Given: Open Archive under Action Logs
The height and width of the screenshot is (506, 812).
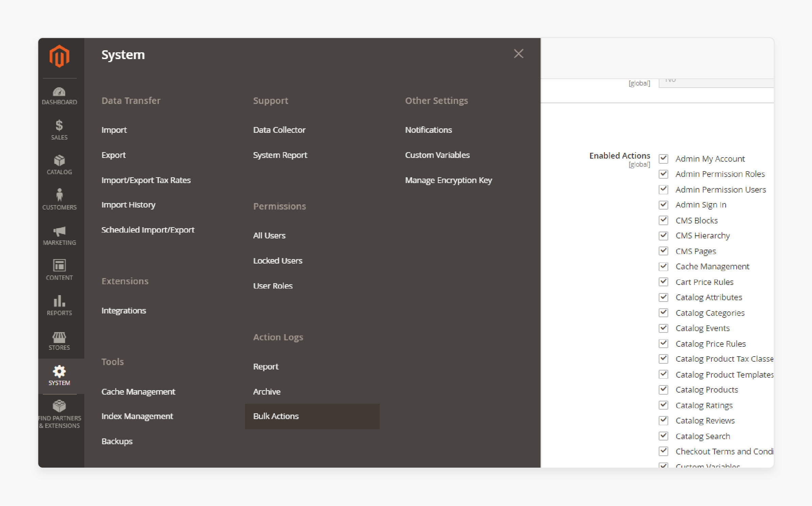Looking at the screenshot, I should 267,392.
